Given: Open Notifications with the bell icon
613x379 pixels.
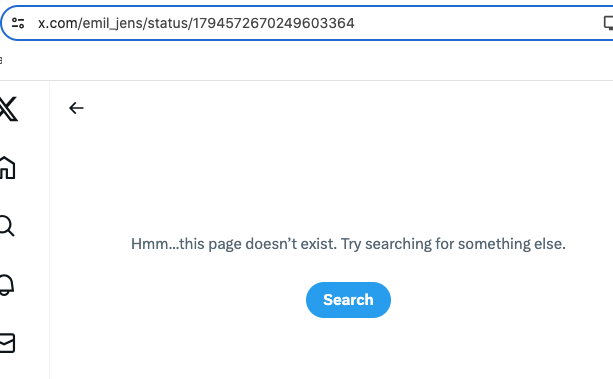Looking at the screenshot, I should point(7,285).
